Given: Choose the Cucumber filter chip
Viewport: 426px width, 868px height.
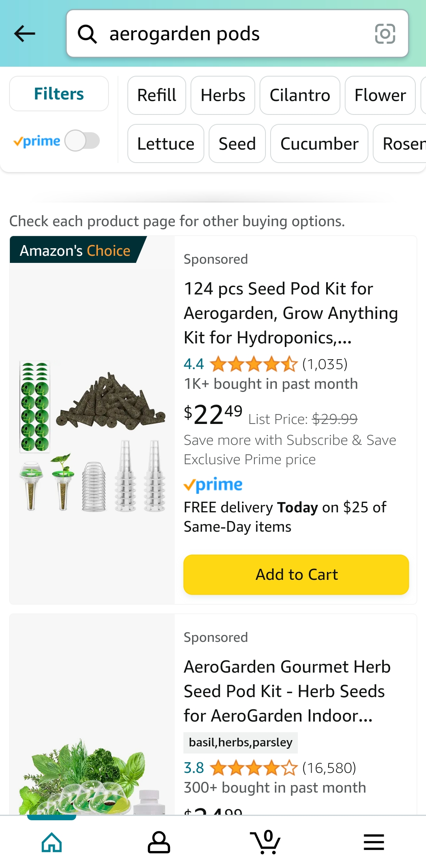Looking at the screenshot, I should pos(319,144).
